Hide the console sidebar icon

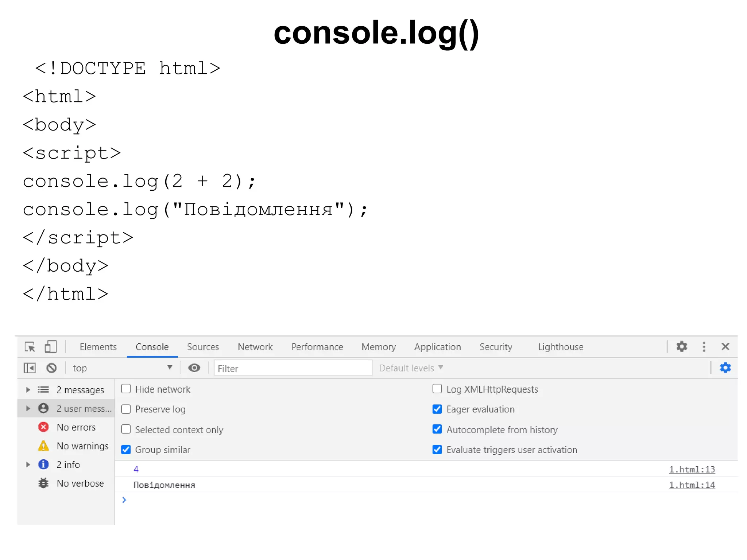30,368
